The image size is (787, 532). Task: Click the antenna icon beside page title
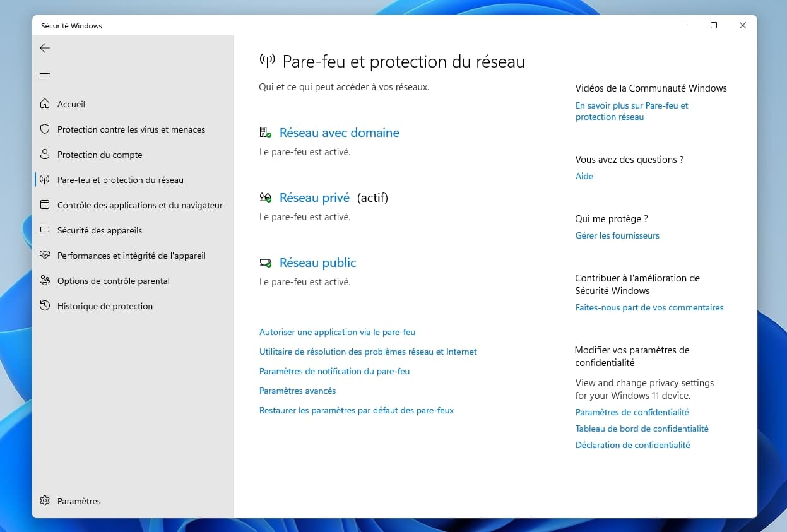click(268, 61)
